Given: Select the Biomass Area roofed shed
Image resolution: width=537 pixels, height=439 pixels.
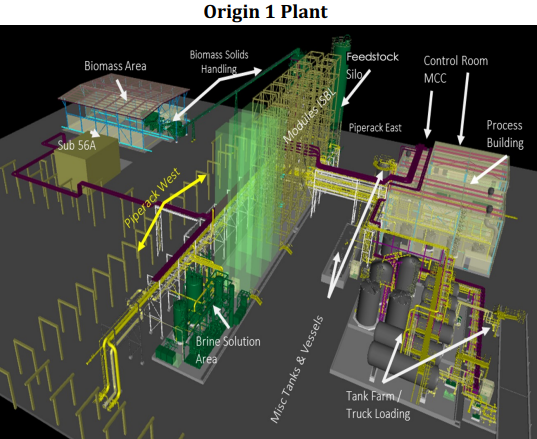Looking at the screenshot, I should point(124,110).
